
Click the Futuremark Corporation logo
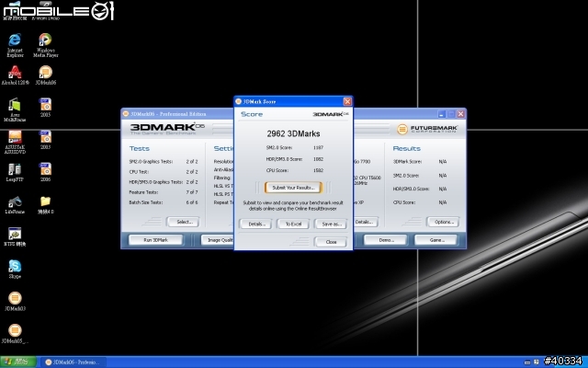[427, 129]
